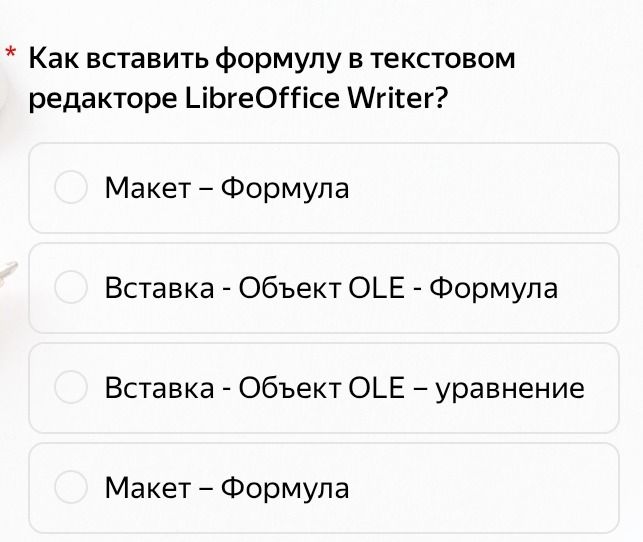This screenshot has width=643, height=542.
Task: Click the question text about LibreOffice Writer
Action: coord(271,78)
